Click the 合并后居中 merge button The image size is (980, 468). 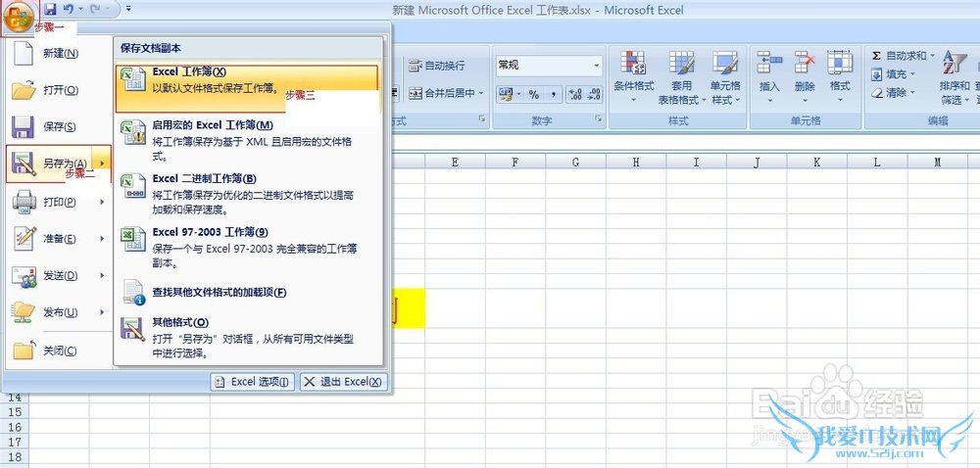442,93
